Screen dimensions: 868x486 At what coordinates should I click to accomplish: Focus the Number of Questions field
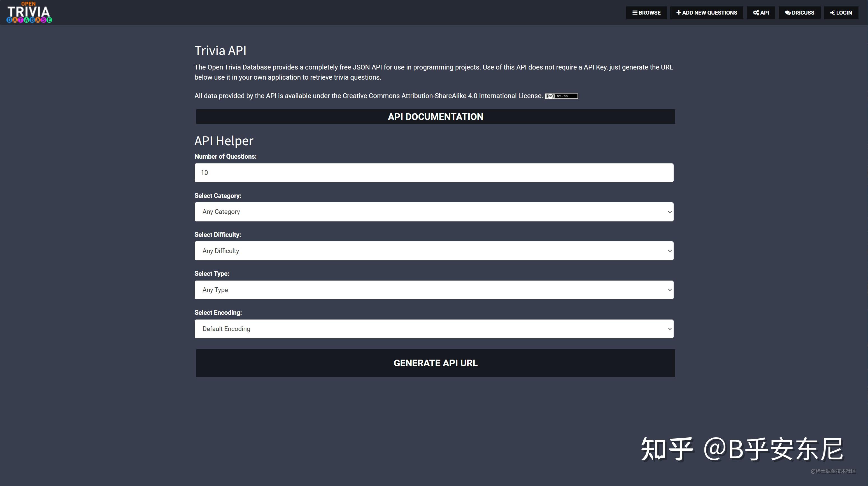pos(434,173)
